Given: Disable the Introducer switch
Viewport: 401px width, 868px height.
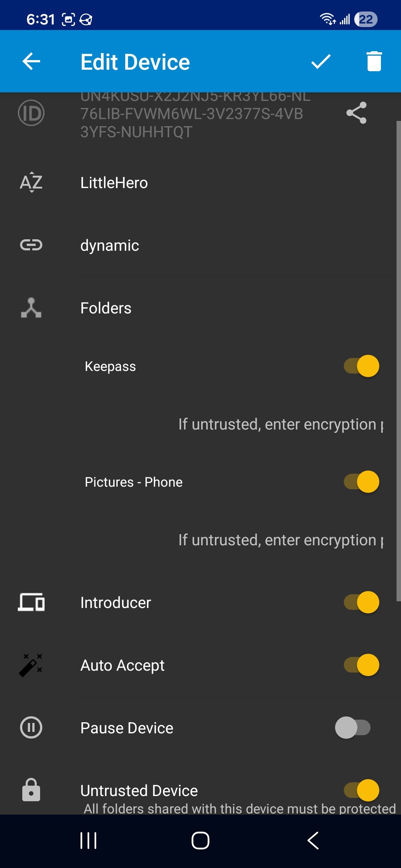Looking at the screenshot, I should (x=361, y=602).
